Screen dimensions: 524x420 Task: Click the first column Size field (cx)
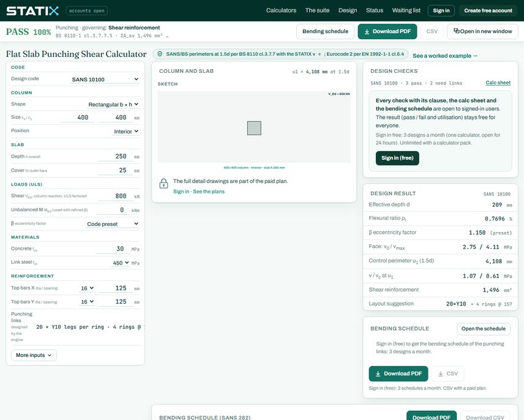pos(78,118)
